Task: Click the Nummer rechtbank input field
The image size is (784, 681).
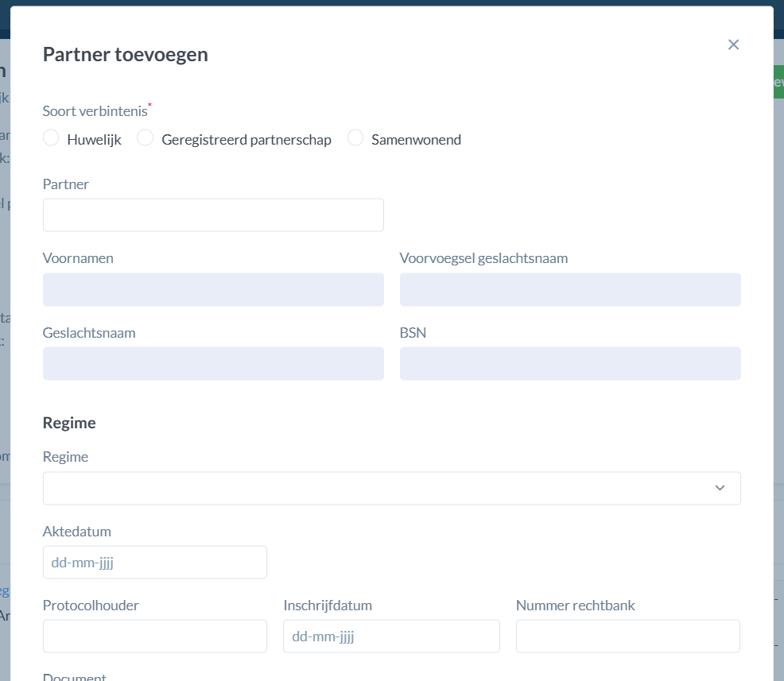Action: coord(627,637)
